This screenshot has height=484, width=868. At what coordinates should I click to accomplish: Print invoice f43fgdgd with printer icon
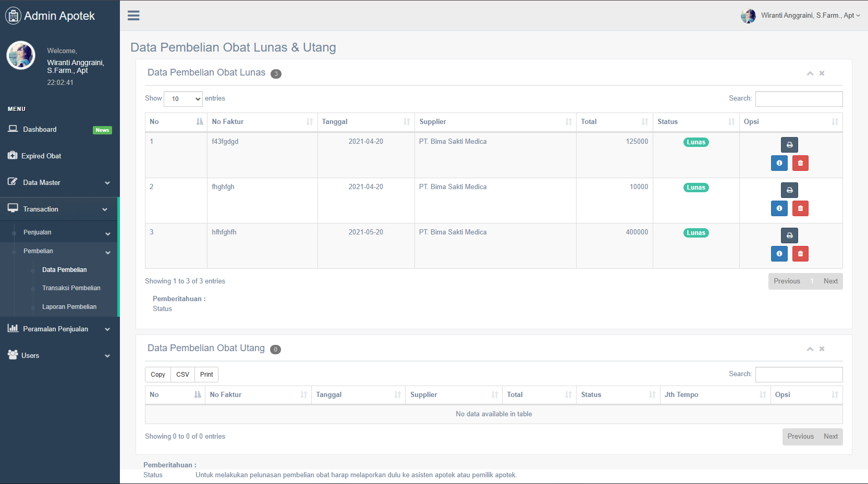click(789, 145)
